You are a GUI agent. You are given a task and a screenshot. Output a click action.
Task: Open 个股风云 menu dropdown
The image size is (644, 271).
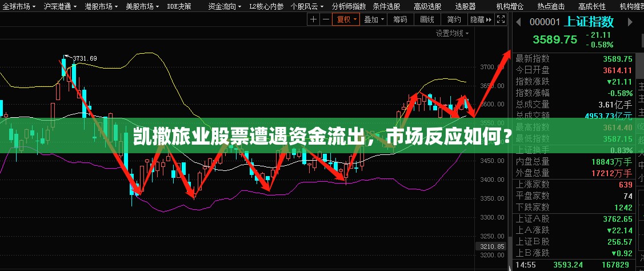coord(307,6)
